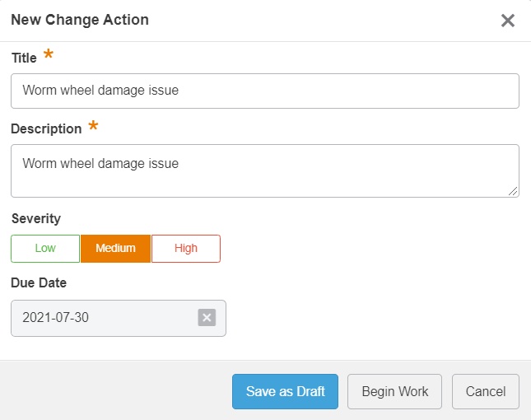Screen dimensions: 531x420
Task: Click the Severity label
Action: point(35,218)
